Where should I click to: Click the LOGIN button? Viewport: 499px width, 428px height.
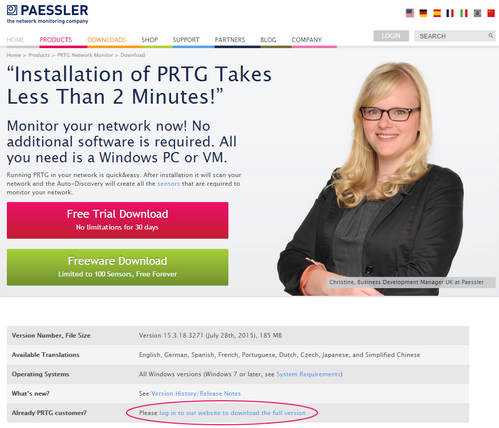coord(391,36)
